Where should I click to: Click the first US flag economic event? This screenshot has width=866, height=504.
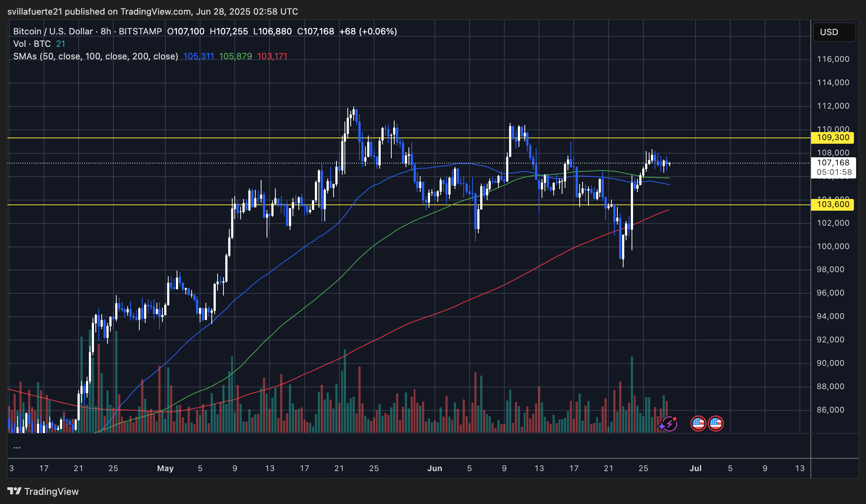(x=698, y=424)
